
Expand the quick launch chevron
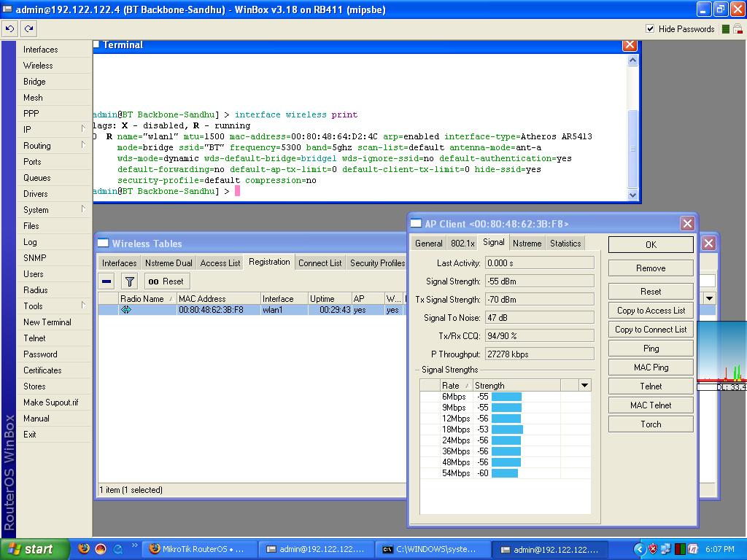click(134, 545)
